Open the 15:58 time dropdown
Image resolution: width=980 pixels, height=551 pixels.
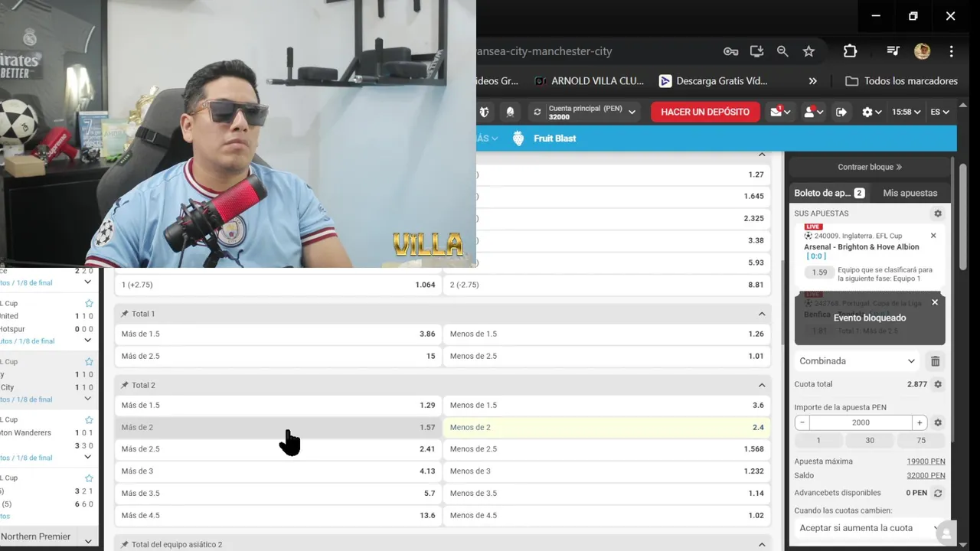906,112
